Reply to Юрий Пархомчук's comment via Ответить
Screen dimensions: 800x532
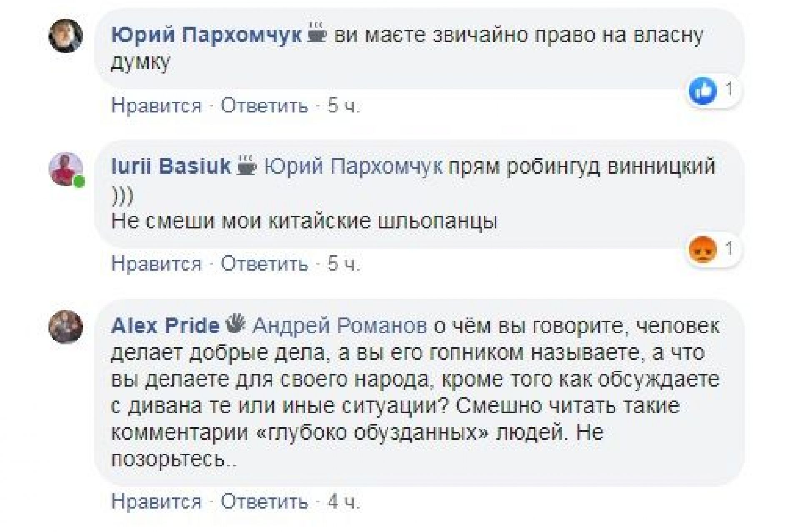264,106
